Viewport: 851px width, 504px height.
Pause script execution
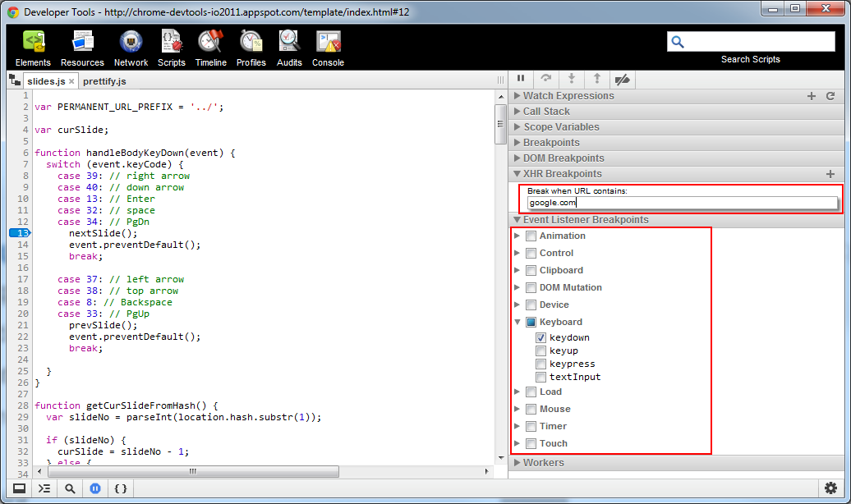(521, 79)
